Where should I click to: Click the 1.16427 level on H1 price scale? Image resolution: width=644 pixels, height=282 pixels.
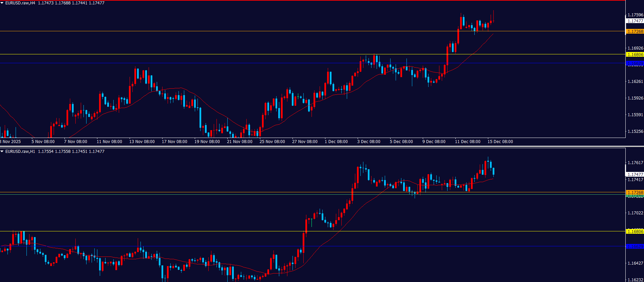635,263
